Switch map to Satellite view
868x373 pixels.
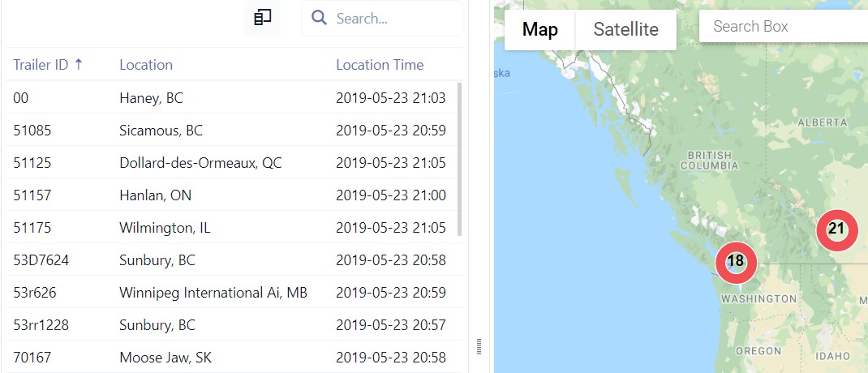pos(626,29)
